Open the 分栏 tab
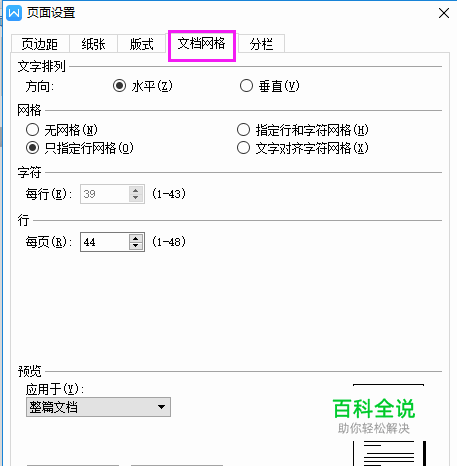This screenshot has width=457, height=466. point(261,44)
